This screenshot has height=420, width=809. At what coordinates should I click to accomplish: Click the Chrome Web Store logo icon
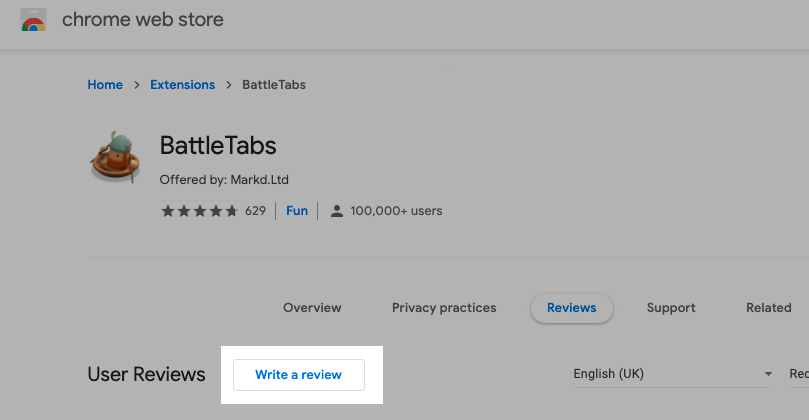click(x=33, y=21)
